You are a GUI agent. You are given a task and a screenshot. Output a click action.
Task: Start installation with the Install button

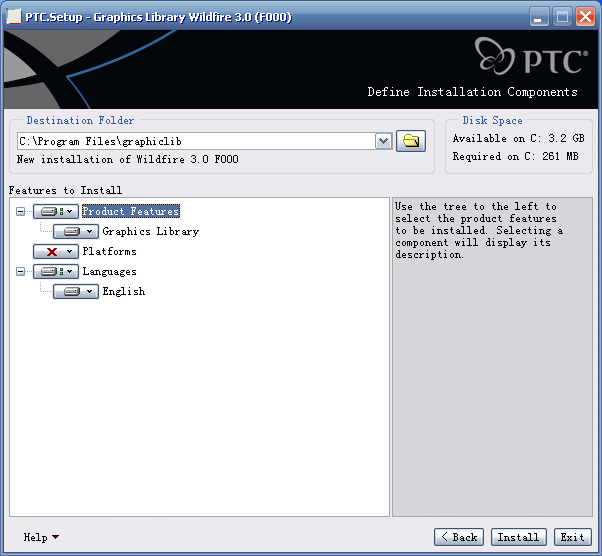pyautogui.click(x=518, y=537)
